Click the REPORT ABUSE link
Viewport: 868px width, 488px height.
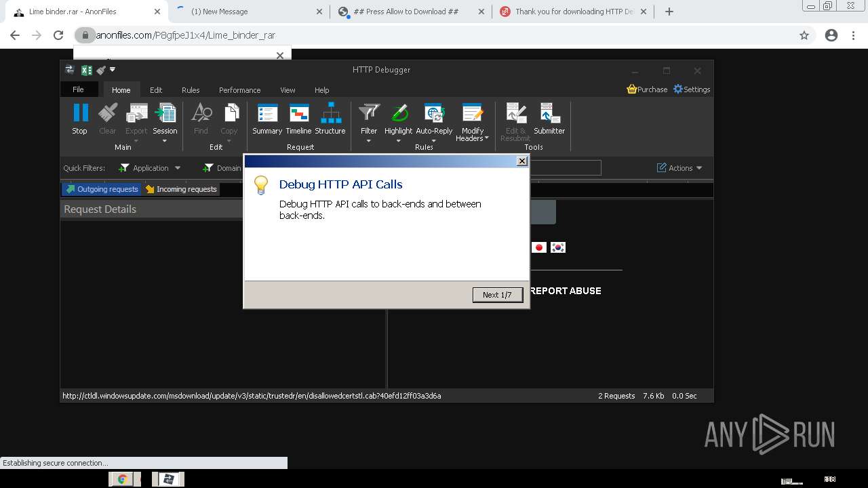566,291
